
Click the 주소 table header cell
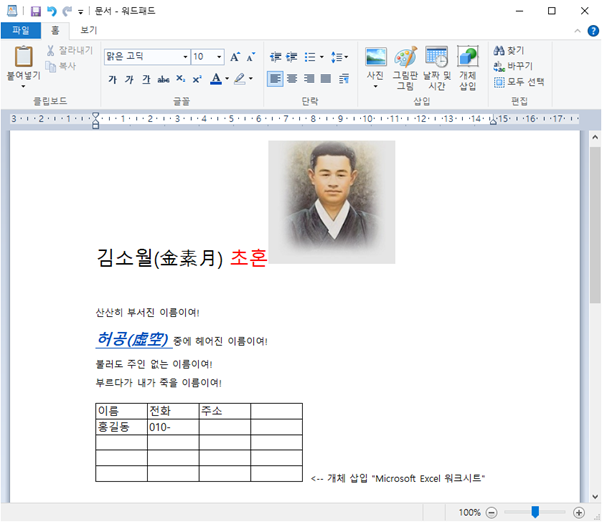click(225, 411)
